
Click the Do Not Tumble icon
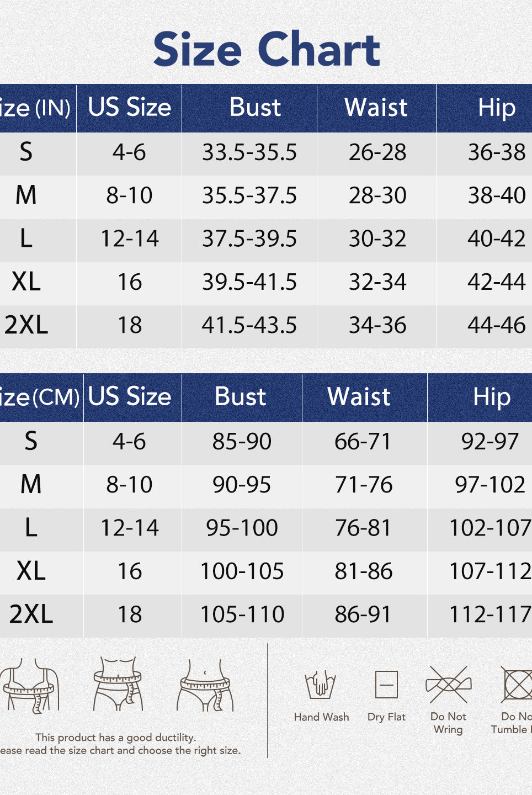point(517,685)
